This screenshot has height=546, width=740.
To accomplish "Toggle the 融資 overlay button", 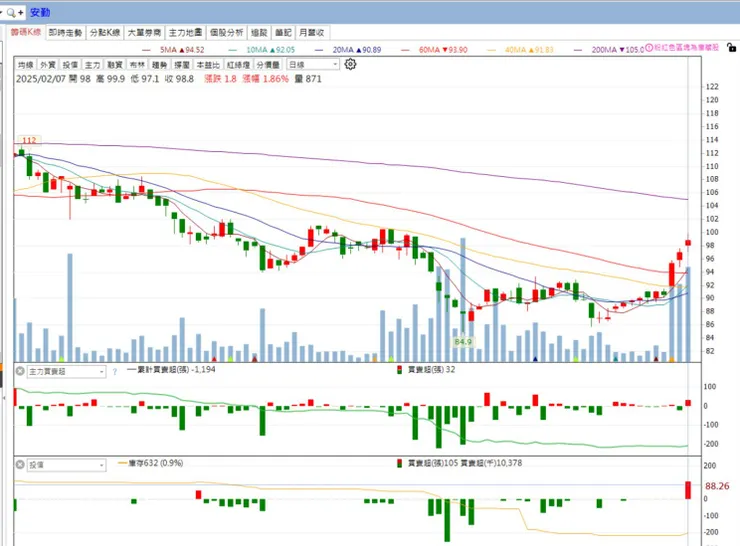I will pyautogui.click(x=115, y=65).
